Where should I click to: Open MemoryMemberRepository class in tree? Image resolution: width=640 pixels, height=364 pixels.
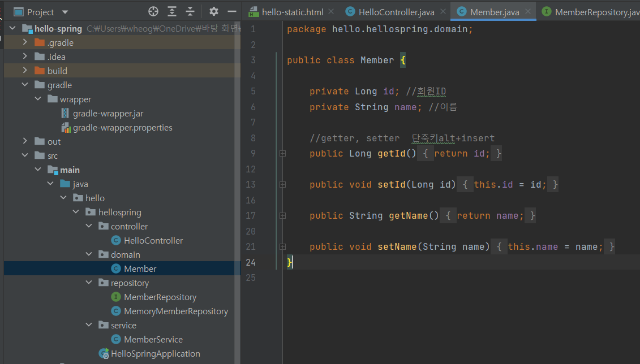point(176,311)
